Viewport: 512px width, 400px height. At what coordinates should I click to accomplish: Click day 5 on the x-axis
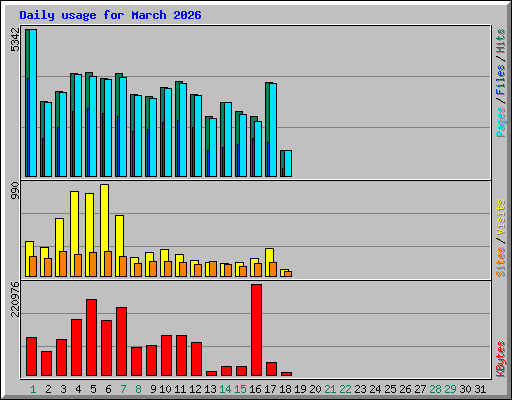click(x=93, y=389)
